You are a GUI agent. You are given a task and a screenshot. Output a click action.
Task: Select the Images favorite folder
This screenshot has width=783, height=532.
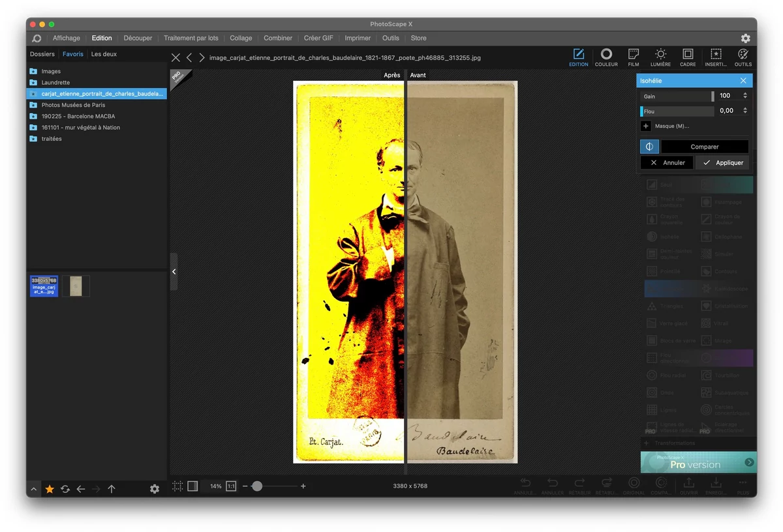97,71
